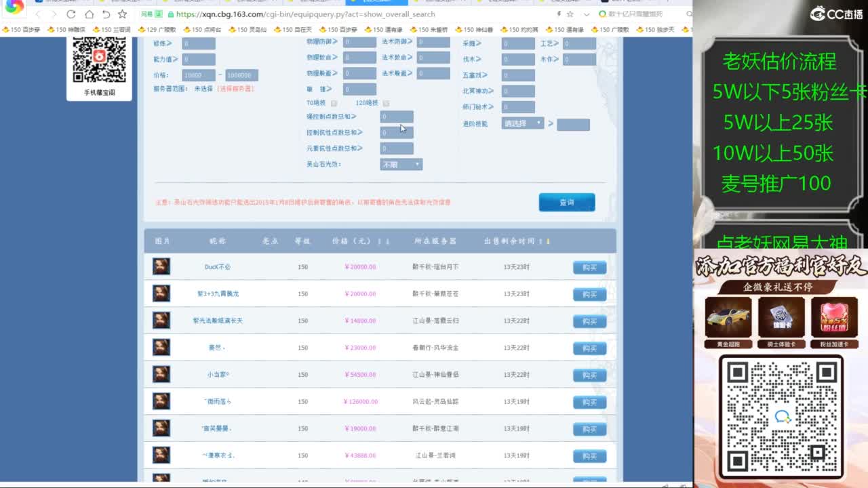
Task: Open the '150 百步穿' bookmark in bookmarks bar
Action: [21, 30]
